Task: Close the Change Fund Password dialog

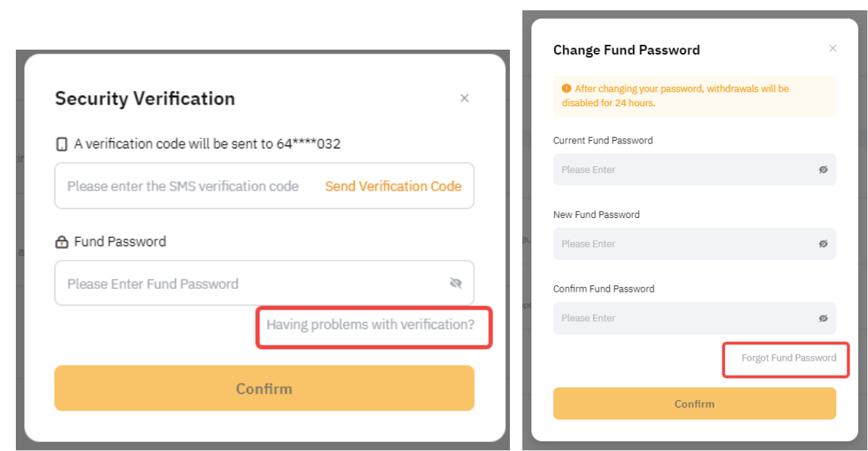Action: (x=833, y=48)
